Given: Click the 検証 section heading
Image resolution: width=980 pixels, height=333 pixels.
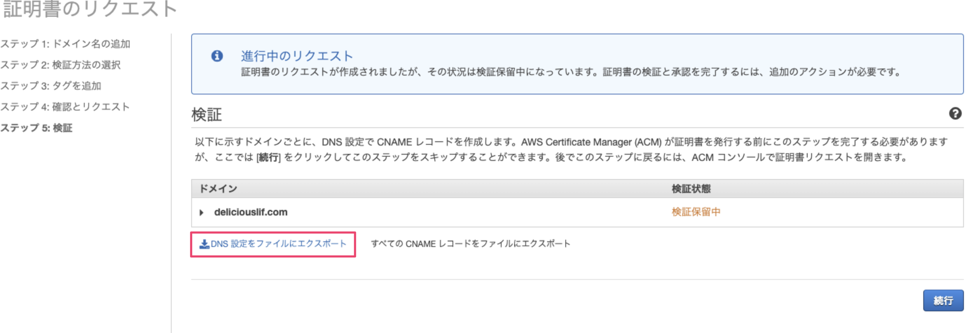Looking at the screenshot, I should tap(207, 115).
